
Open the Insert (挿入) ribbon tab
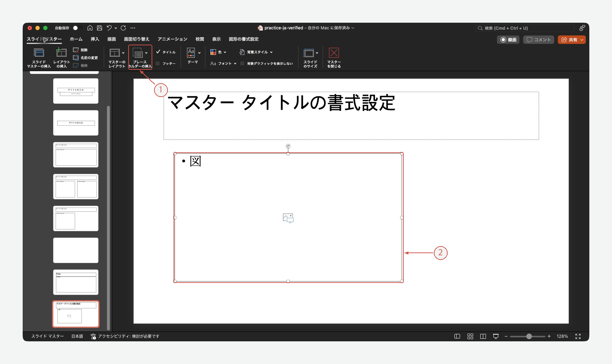(95, 39)
